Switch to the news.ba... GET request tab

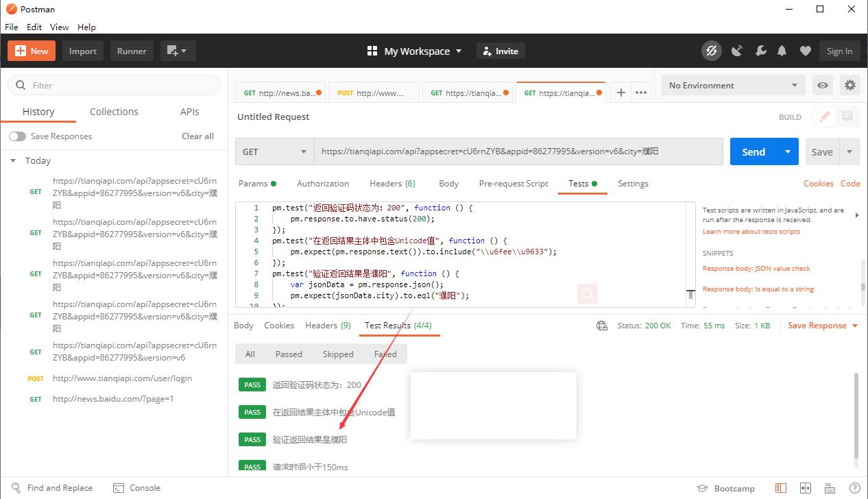coord(281,93)
